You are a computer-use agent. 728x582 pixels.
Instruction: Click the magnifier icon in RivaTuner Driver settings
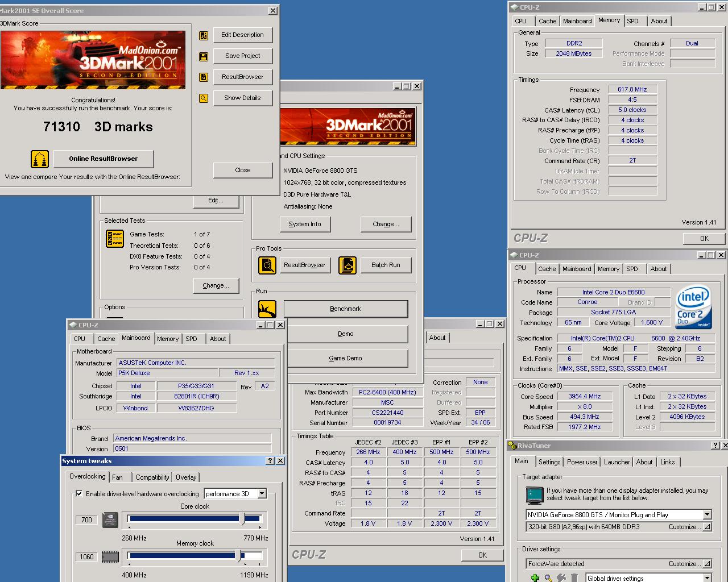[548, 578]
